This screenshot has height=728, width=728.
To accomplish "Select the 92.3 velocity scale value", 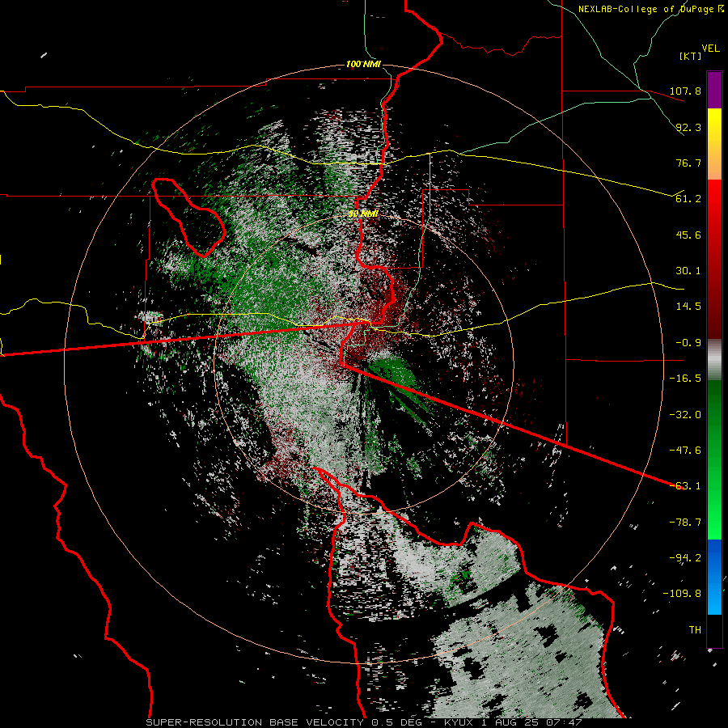I will coord(688,127).
